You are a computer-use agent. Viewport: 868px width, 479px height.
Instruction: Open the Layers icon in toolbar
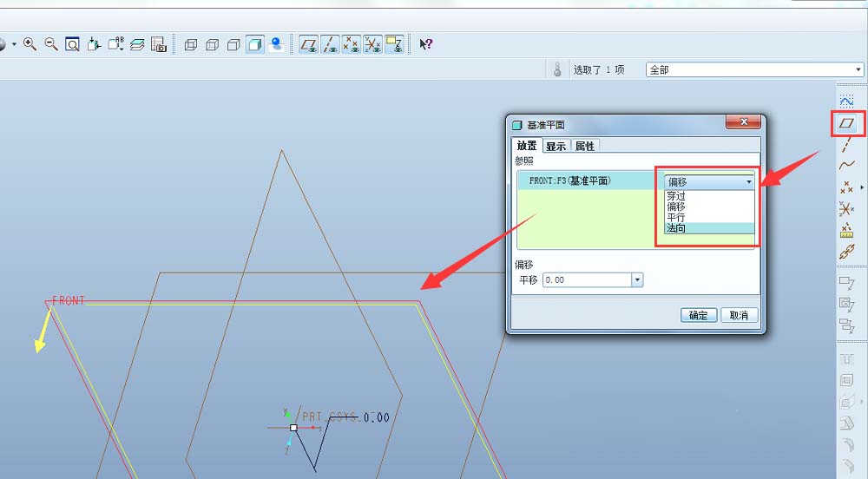click(137, 44)
